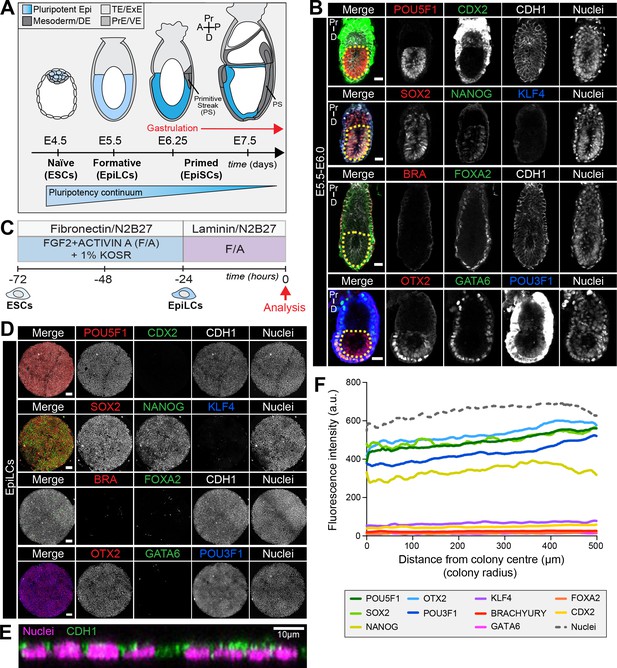This screenshot has height=668, width=617.
Task: Open panel D POU3F1 grayscale colony image
Action: (x=220, y=589)
